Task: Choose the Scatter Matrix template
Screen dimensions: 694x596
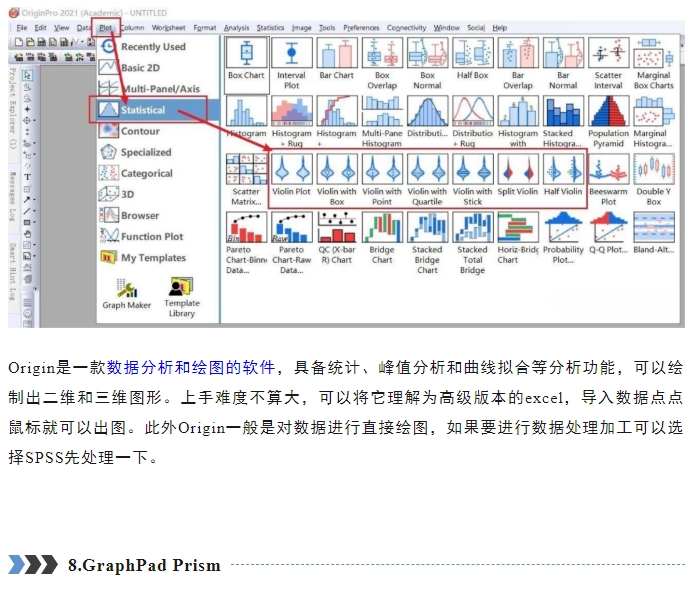Action: (x=247, y=180)
